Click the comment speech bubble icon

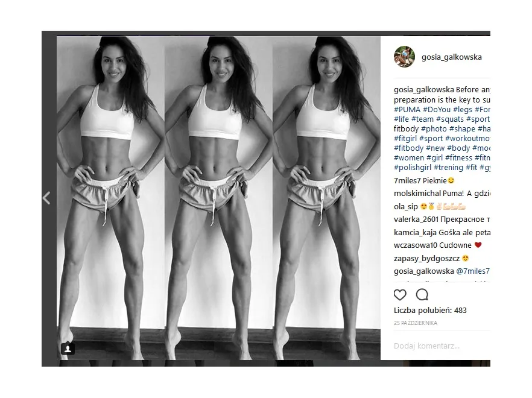[x=422, y=295]
